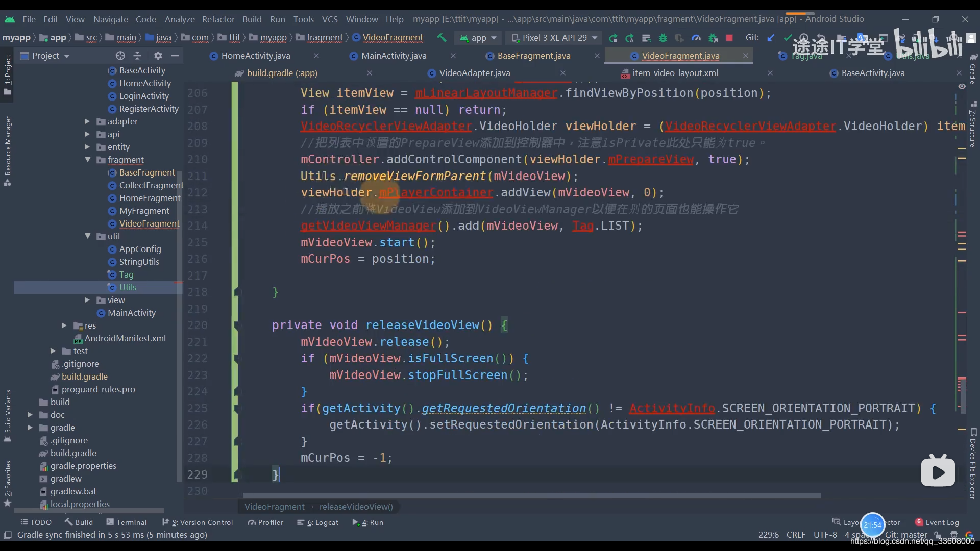The width and height of the screenshot is (980, 551).
Task: Open Project panel settings gear
Action: pyautogui.click(x=158, y=56)
